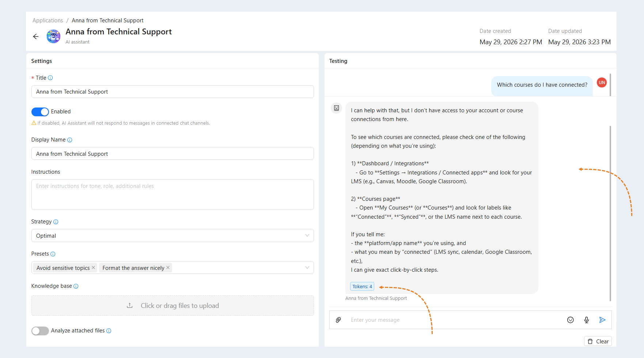Image resolution: width=644 pixels, height=358 pixels.
Task: Click the Settings panel heading
Action: [42, 61]
